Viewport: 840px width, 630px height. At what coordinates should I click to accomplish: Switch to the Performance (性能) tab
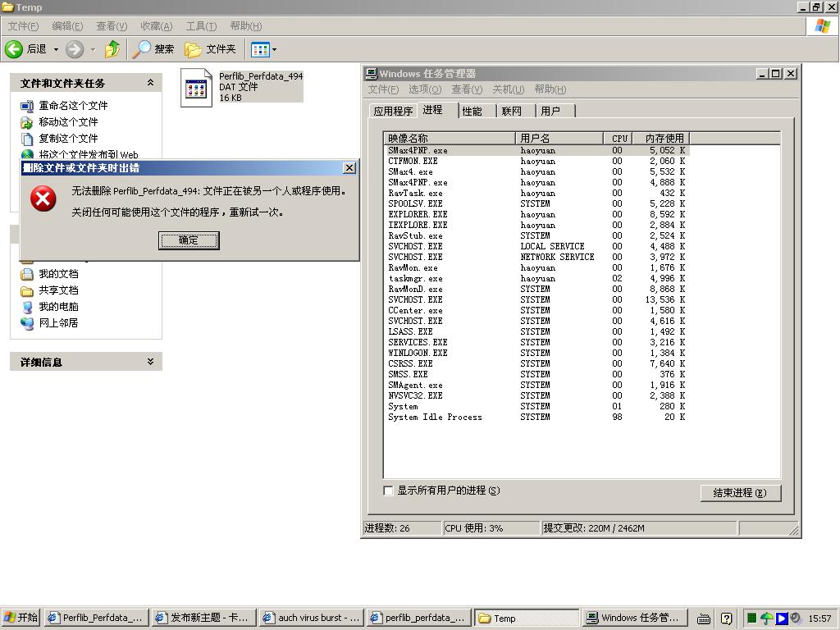(x=472, y=111)
